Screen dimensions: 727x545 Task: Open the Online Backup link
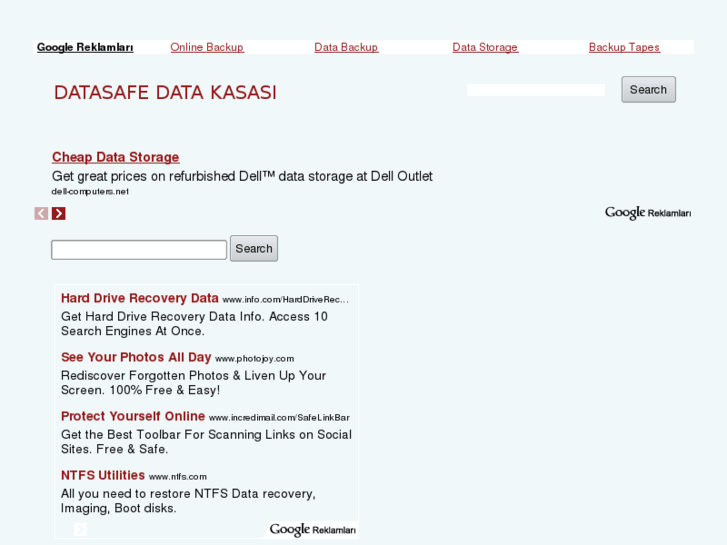point(207,47)
